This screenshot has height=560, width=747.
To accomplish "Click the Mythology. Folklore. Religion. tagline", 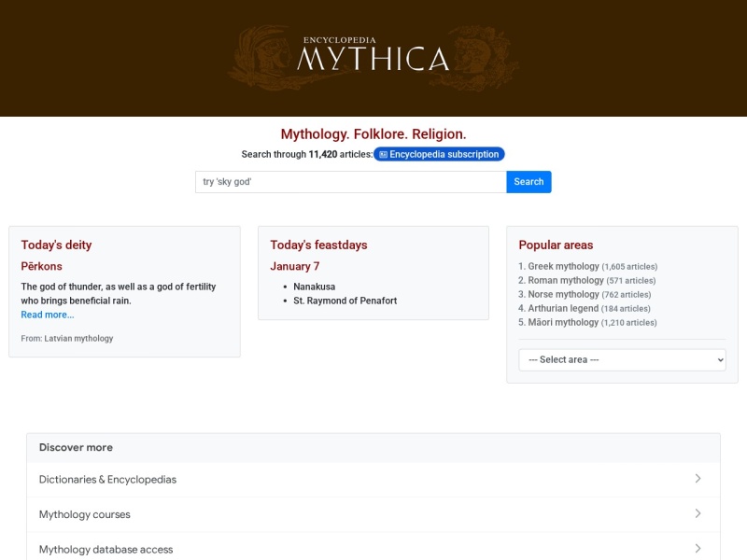I will point(373,134).
